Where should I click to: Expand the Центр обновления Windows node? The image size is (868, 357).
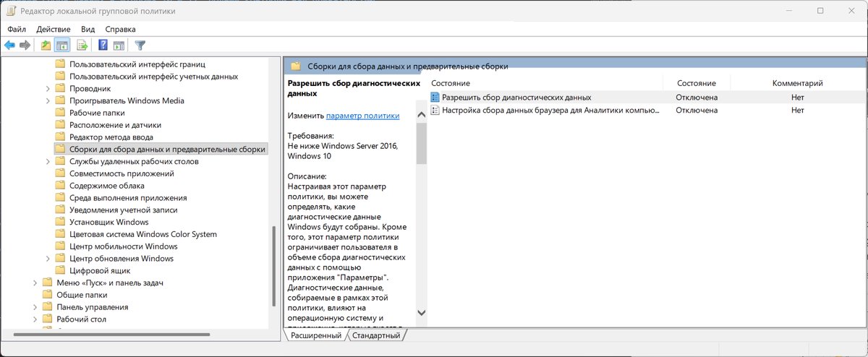pyautogui.click(x=48, y=259)
